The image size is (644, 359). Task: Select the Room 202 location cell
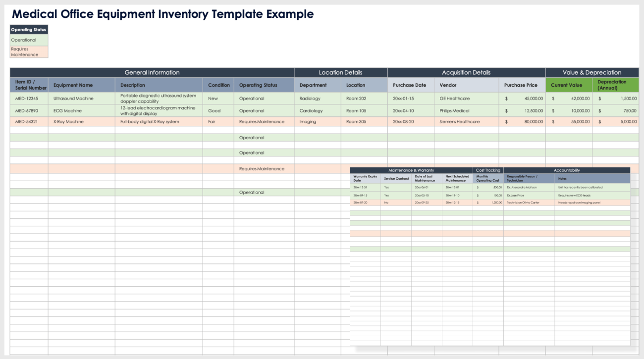click(355, 98)
